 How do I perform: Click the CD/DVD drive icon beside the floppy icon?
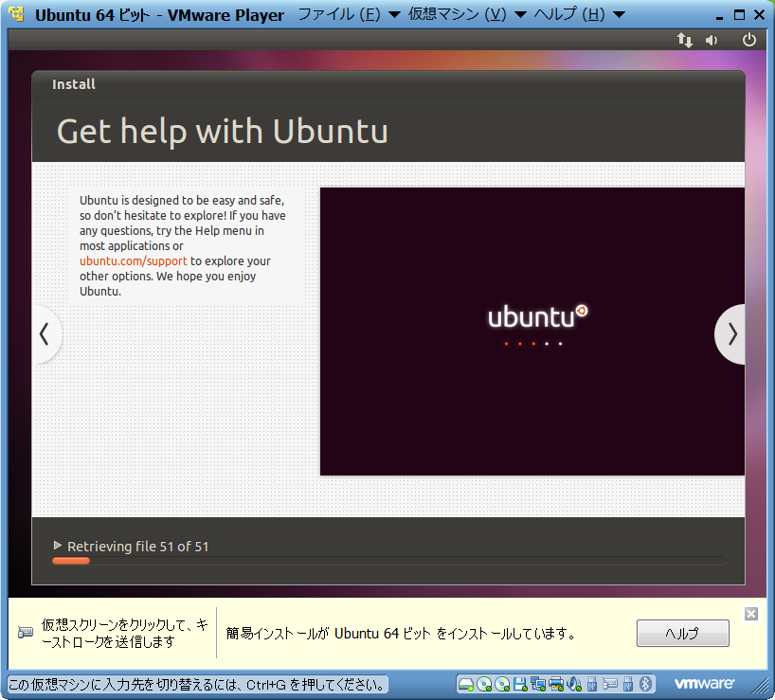502,684
